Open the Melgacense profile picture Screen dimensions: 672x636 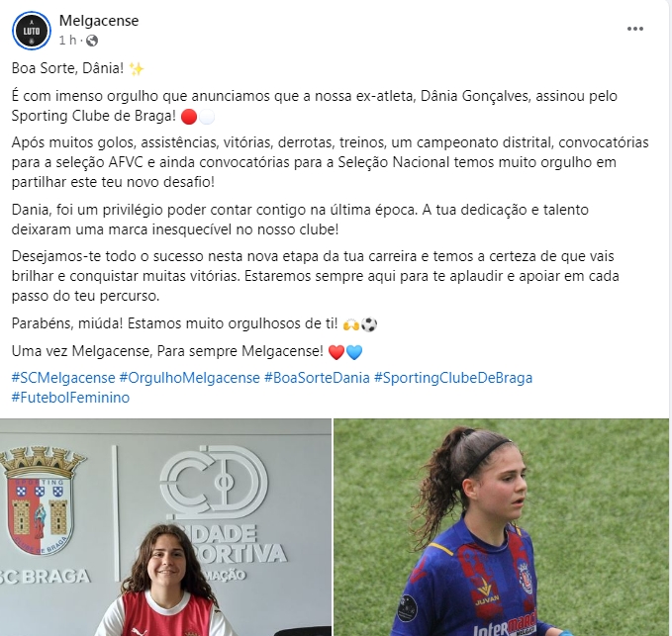point(32,31)
